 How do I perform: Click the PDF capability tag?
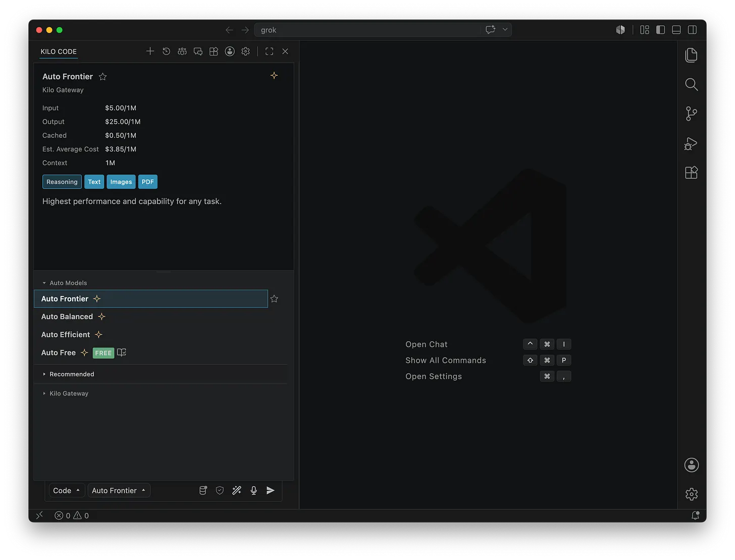(x=148, y=182)
